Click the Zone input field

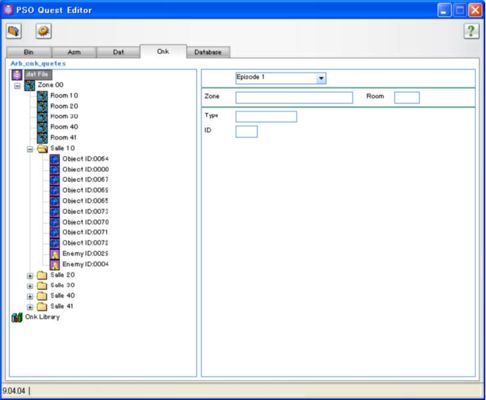[x=294, y=98]
